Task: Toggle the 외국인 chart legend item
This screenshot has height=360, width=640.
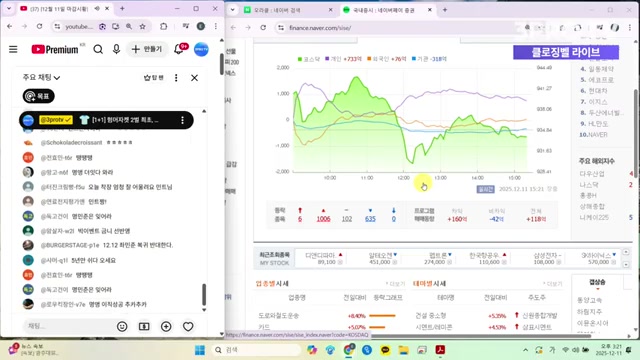Action: pyautogui.click(x=387, y=59)
